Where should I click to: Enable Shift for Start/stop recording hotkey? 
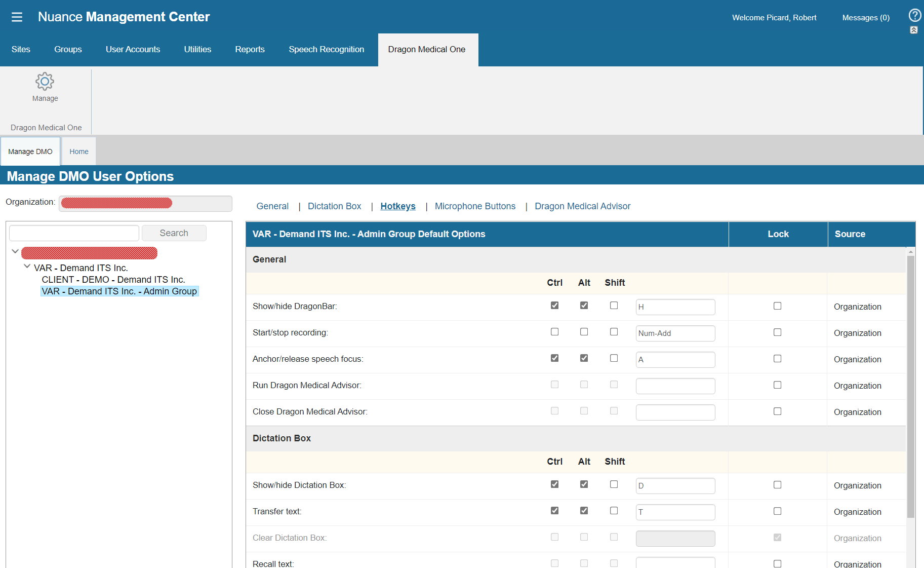coord(614,332)
